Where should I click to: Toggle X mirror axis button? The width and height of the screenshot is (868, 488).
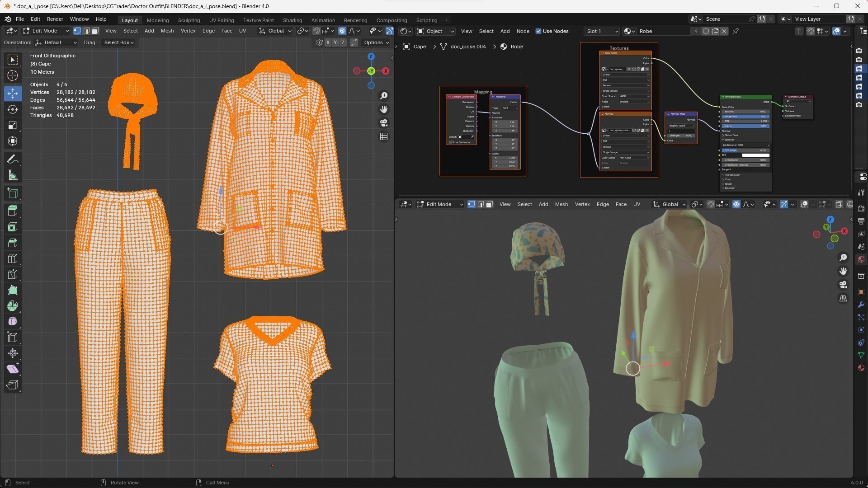(328, 42)
